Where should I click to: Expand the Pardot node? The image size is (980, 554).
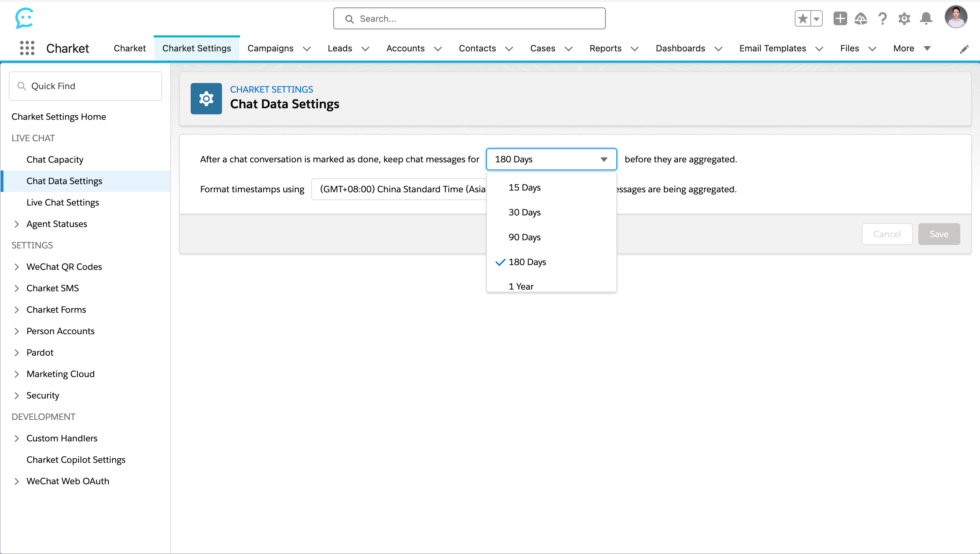point(16,353)
